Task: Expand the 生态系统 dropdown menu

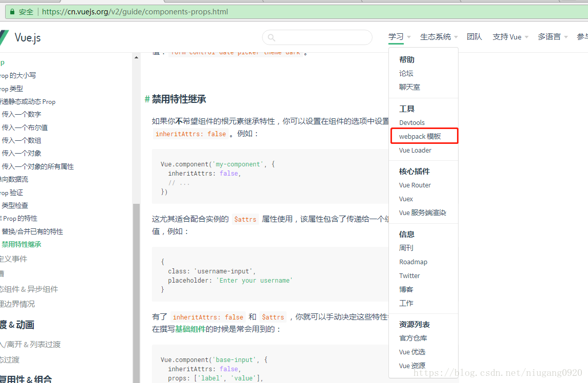Action: 439,37
